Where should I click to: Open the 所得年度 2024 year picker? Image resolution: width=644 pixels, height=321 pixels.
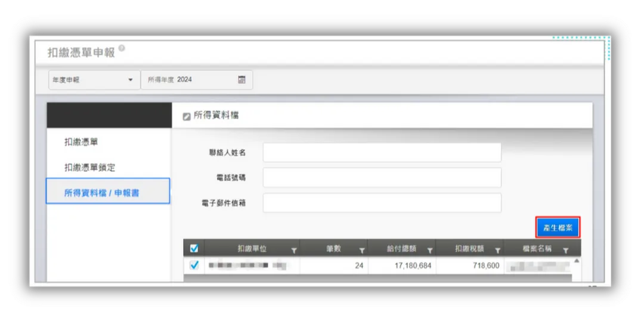pyautogui.click(x=197, y=80)
